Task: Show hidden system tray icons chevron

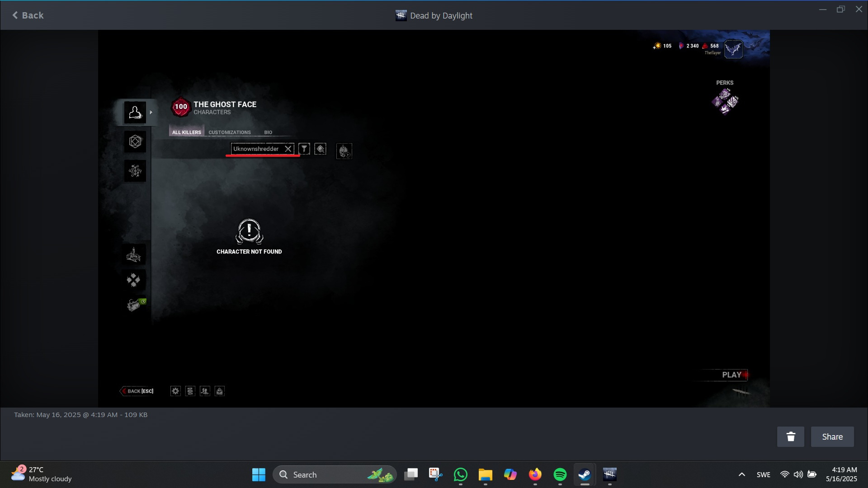Action: (741, 474)
